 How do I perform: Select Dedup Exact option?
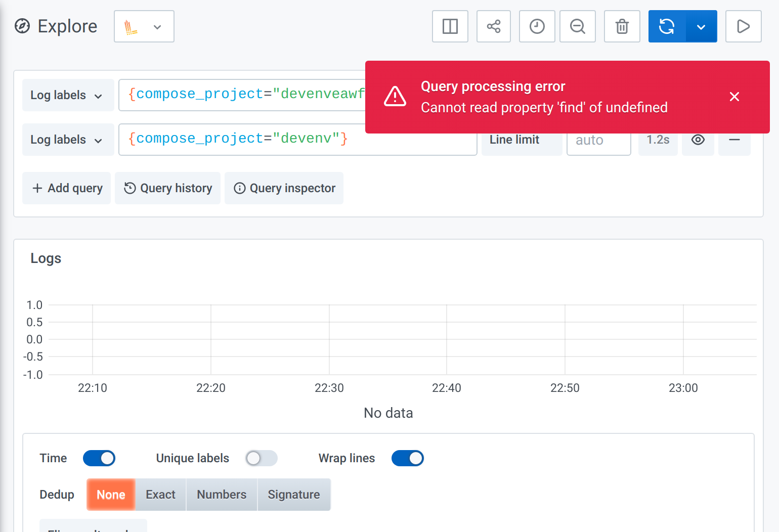tap(161, 495)
